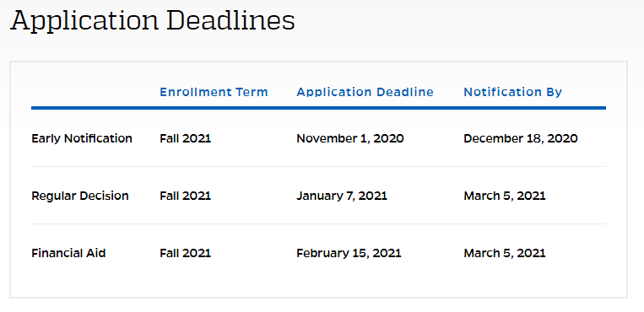644x312 pixels.
Task: Click the Regular Decision row label
Action: [80, 196]
